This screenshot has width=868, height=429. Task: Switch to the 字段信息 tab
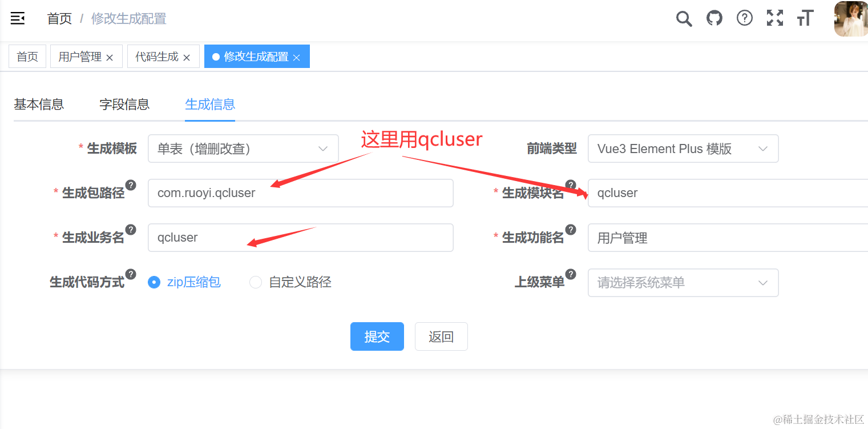124,105
